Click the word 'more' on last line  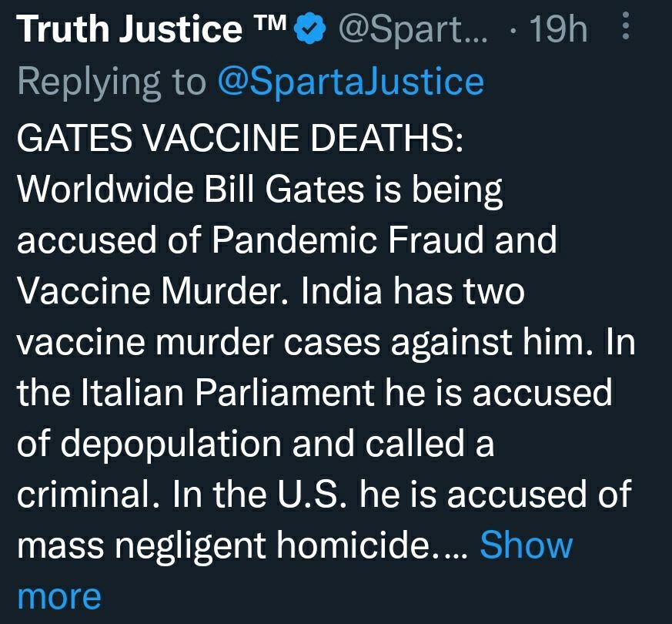pos(59,596)
